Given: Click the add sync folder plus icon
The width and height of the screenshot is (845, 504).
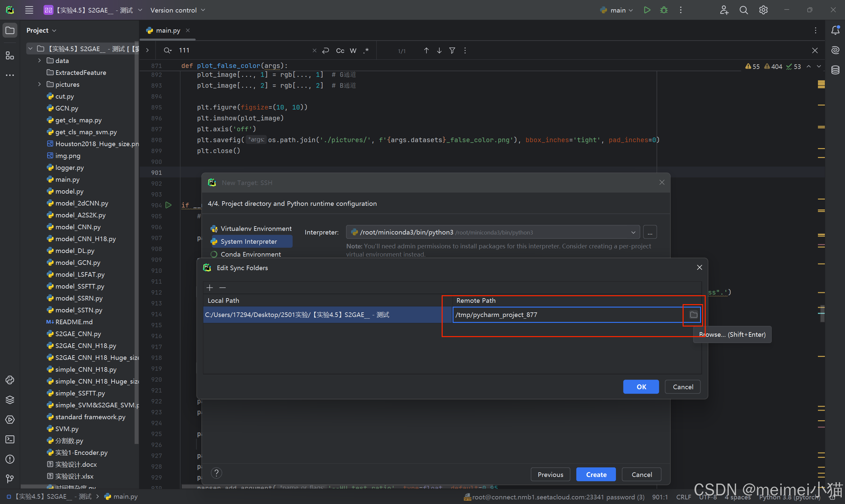Looking at the screenshot, I should pos(210,288).
